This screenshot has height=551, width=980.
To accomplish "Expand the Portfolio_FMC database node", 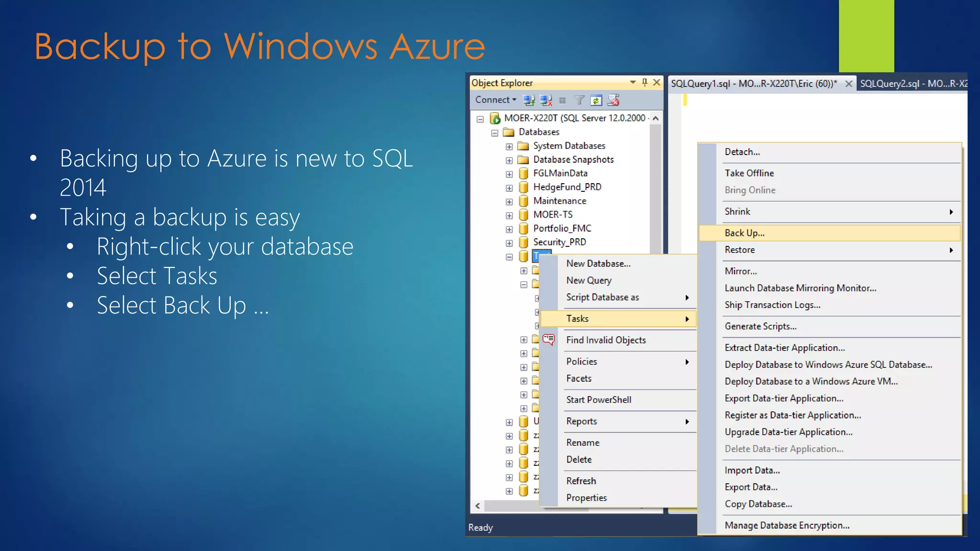I will 509,230.
